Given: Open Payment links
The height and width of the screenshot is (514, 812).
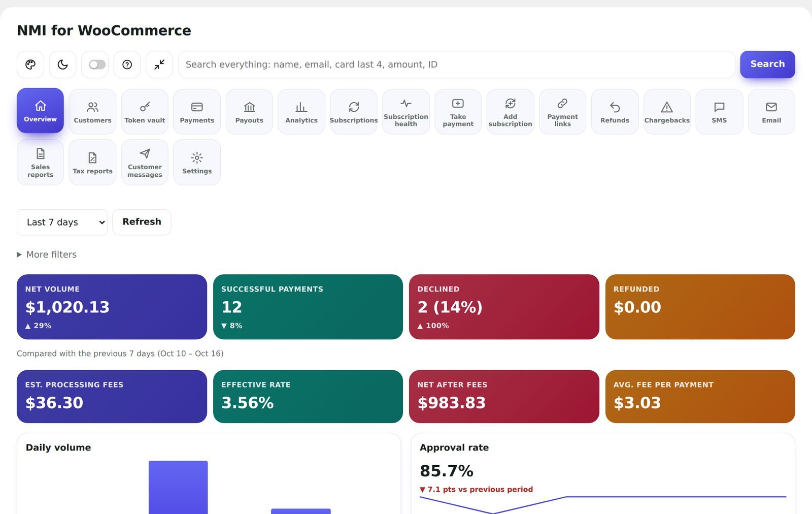Looking at the screenshot, I should (x=563, y=112).
